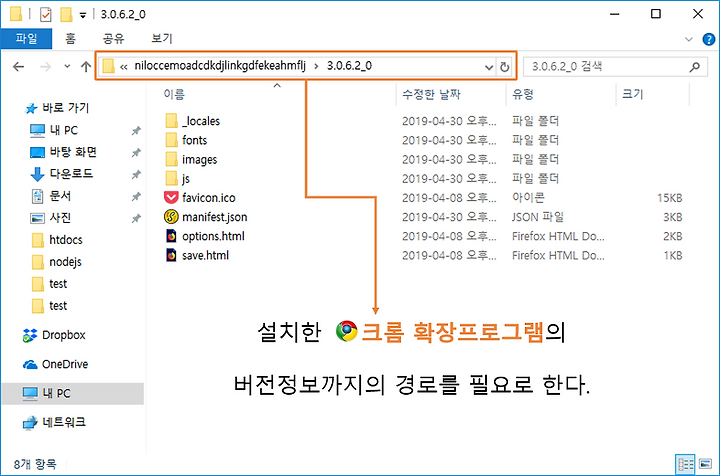720x476 pixels.
Task: Click the pin icon beside 다운로드
Action: [136, 174]
